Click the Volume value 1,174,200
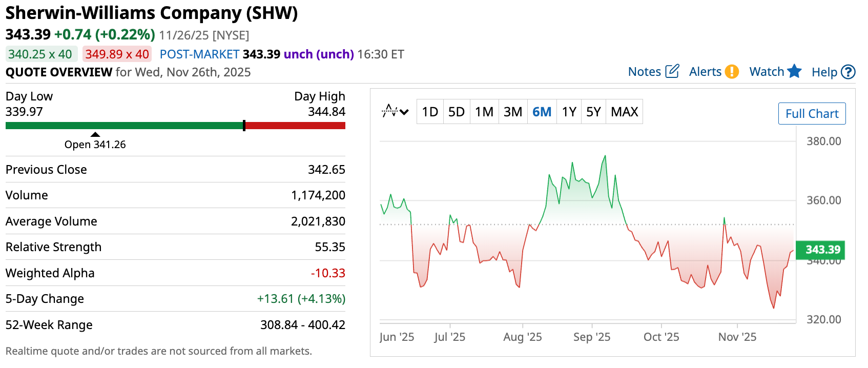The image size is (868, 368). [318, 195]
